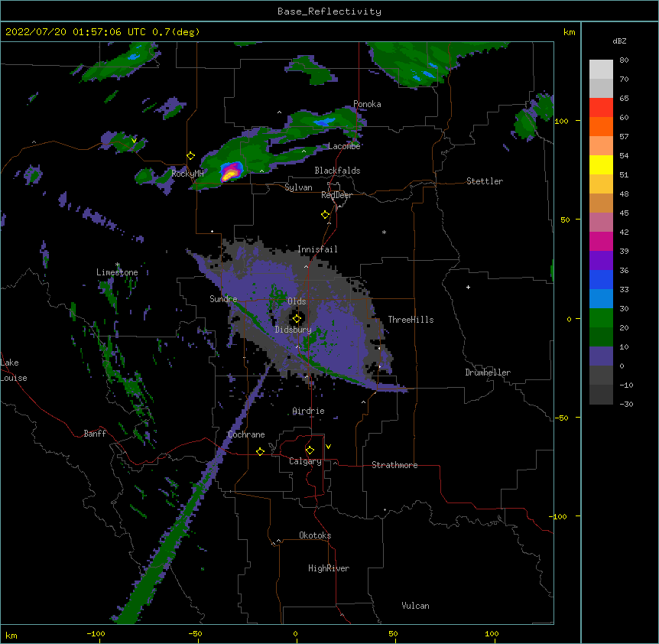Click the 0 tick on horizontal axis

pos(295,634)
